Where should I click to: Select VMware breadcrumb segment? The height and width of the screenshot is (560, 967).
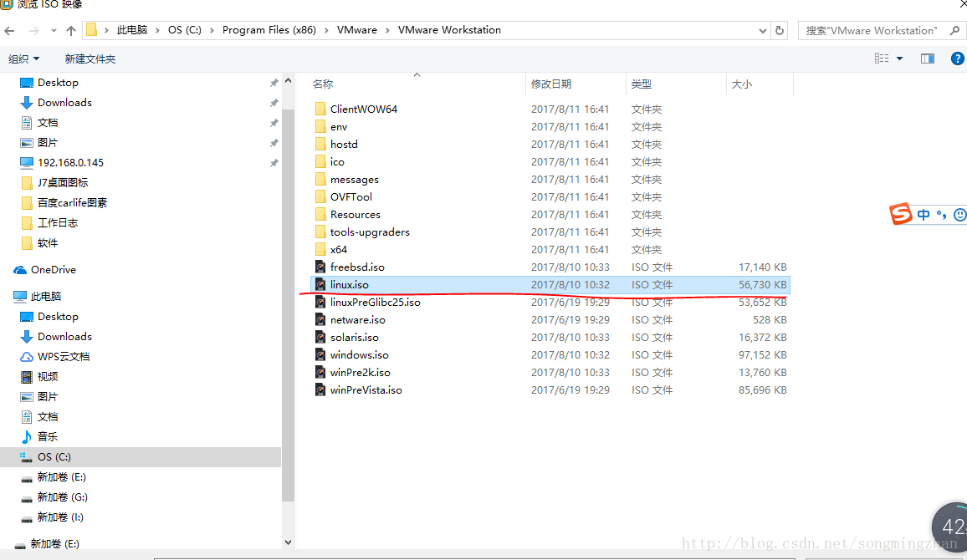pyautogui.click(x=357, y=30)
